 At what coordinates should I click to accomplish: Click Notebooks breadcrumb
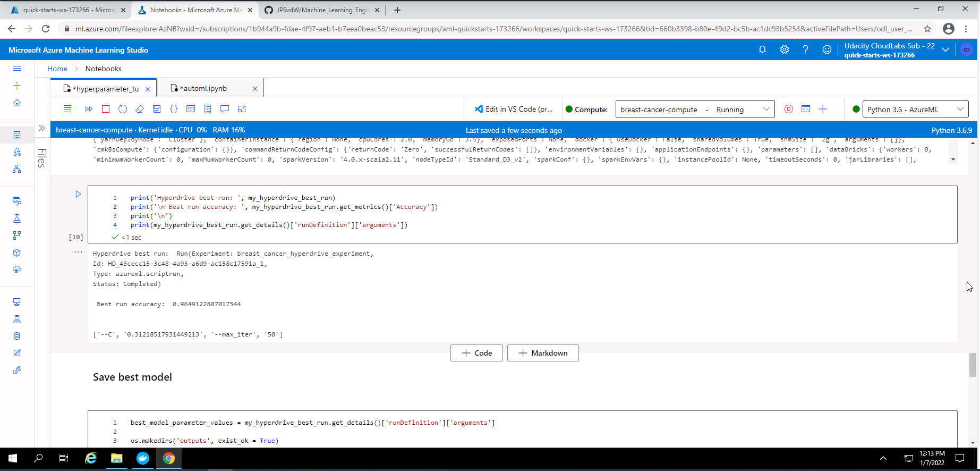click(104, 69)
